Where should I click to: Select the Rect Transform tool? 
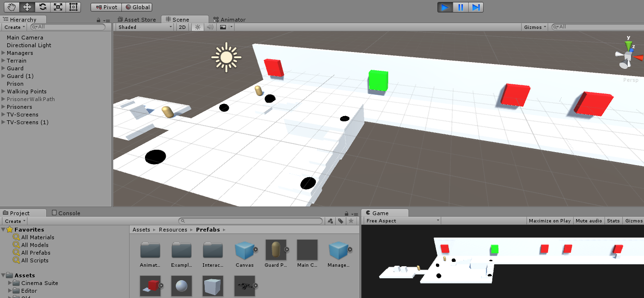(x=73, y=7)
